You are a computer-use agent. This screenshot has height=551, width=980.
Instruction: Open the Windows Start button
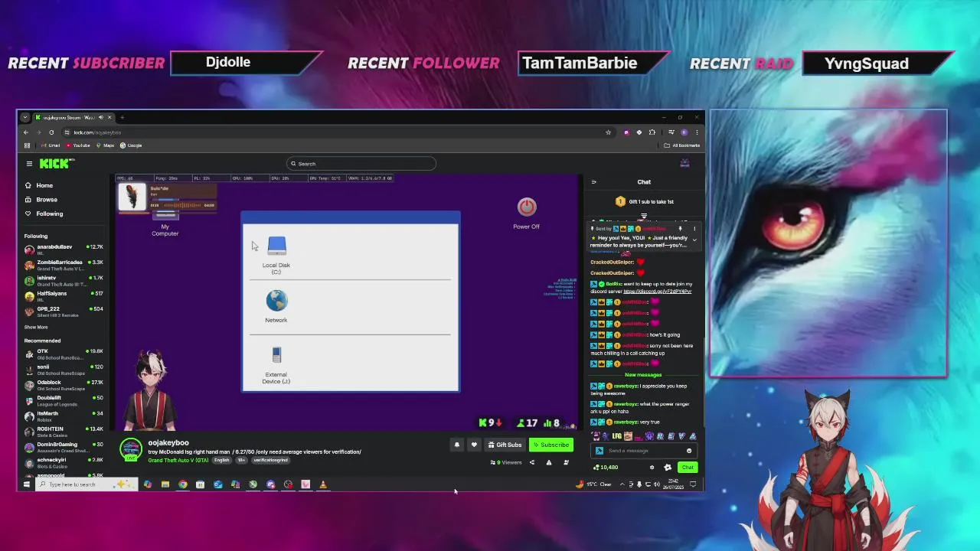pos(26,484)
